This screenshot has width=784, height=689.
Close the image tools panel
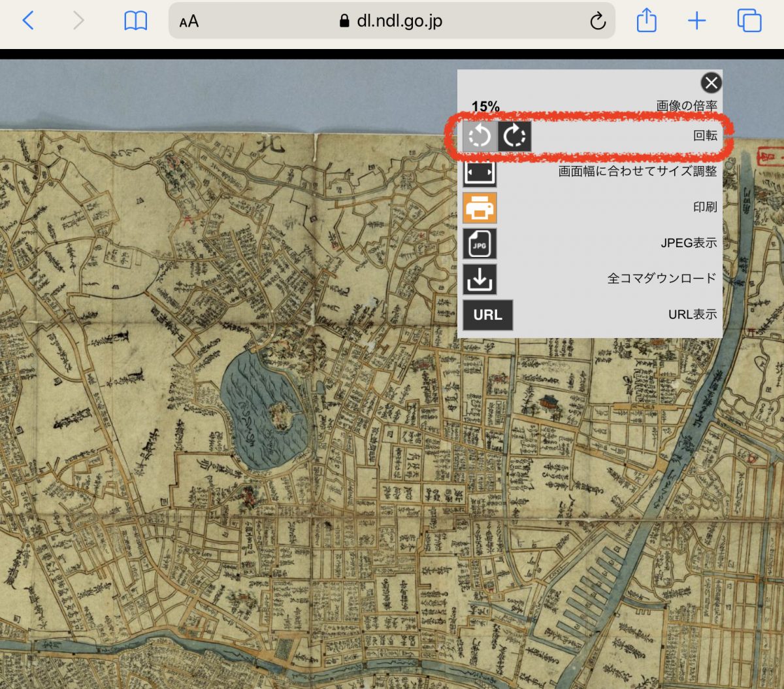pyautogui.click(x=711, y=83)
